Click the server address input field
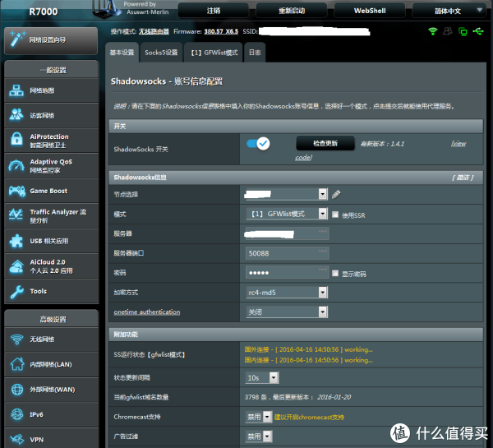 (287, 233)
